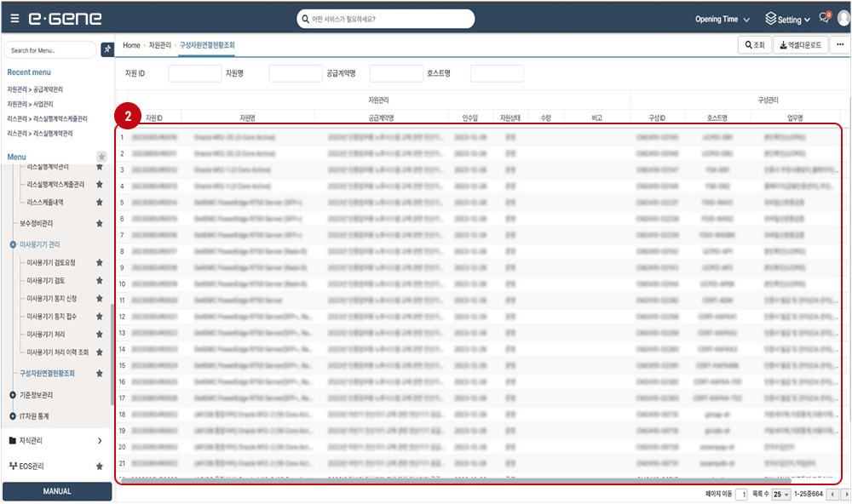The height and width of the screenshot is (504, 852).
Task: Open the hamburger menu icon
Action: 12,19
